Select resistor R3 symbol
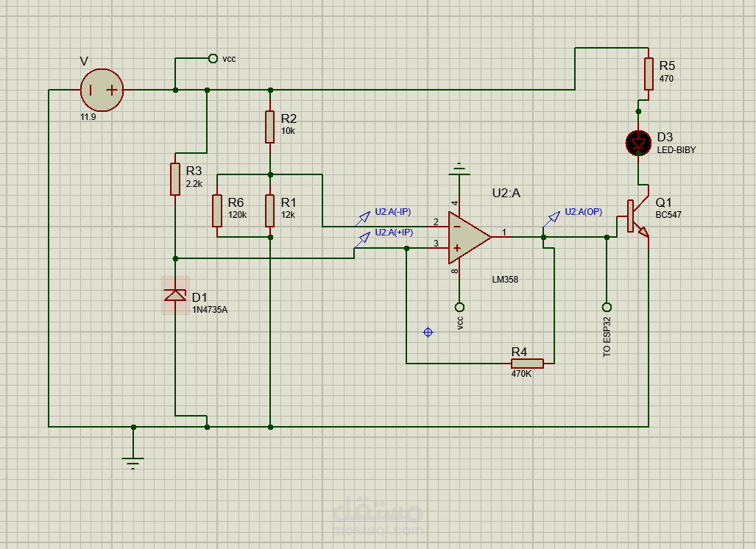This screenshot has width=756, height=549. (x=175, y=180)
